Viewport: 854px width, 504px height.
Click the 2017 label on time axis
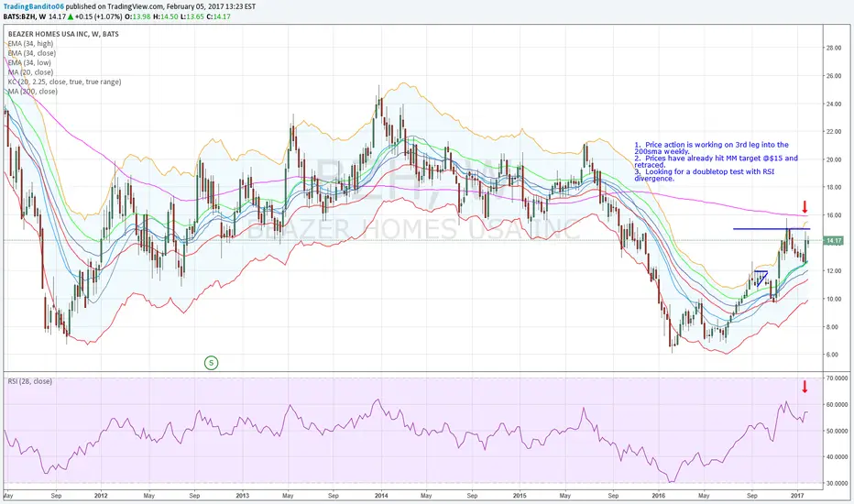(797, 496)
